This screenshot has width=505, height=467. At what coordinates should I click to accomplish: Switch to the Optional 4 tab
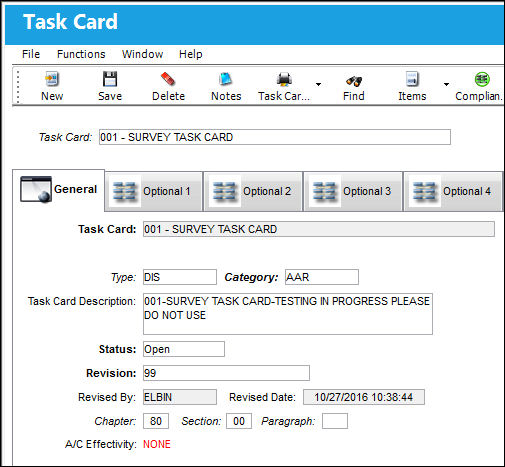(x=453, y=192)
